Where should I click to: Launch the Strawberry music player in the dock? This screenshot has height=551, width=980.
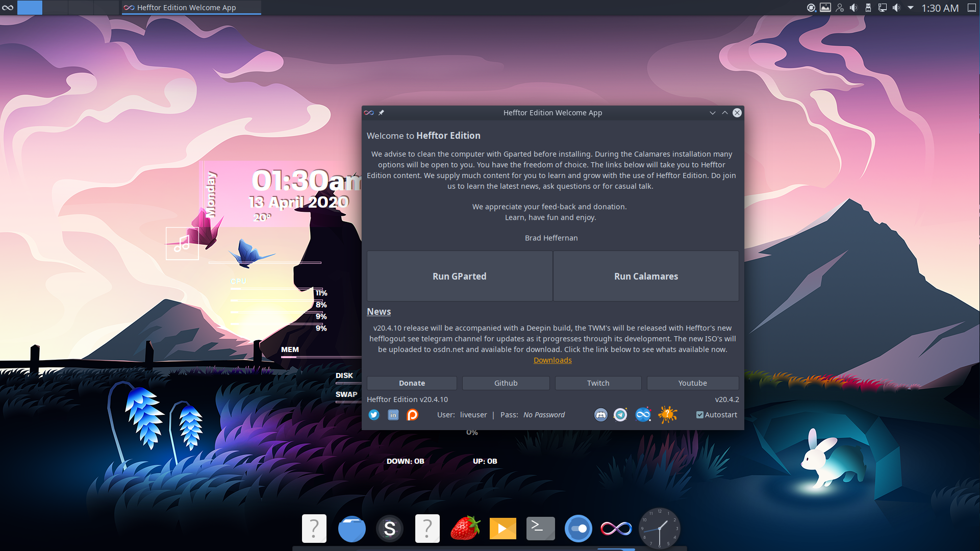tap(465, 528)
